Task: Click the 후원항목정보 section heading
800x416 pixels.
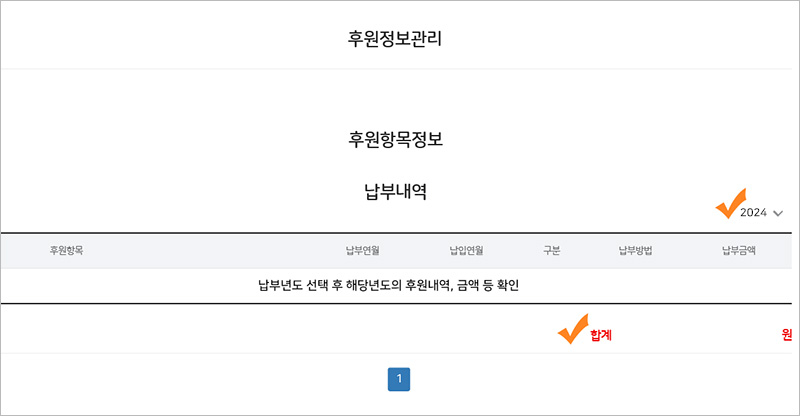Action: pos(395,139)
